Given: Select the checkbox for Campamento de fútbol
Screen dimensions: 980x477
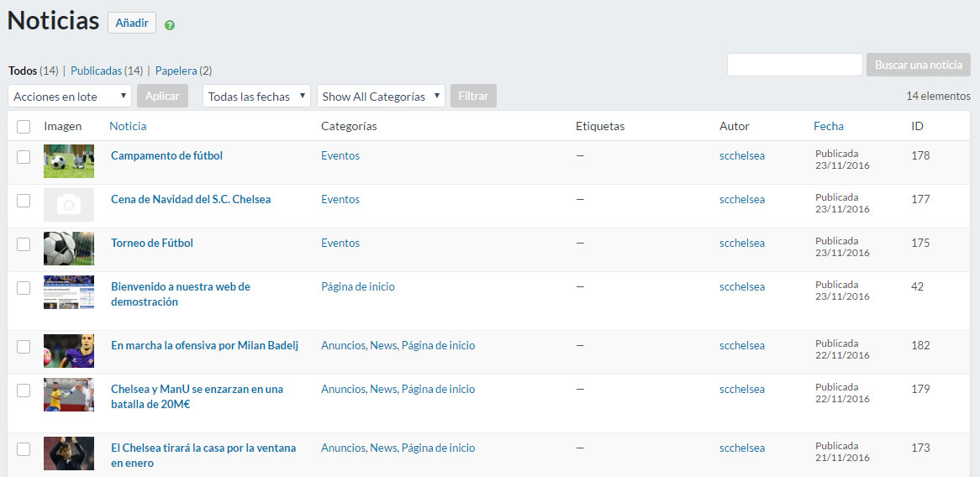Looking at the screenshot, I should click(x=24, y=156).
